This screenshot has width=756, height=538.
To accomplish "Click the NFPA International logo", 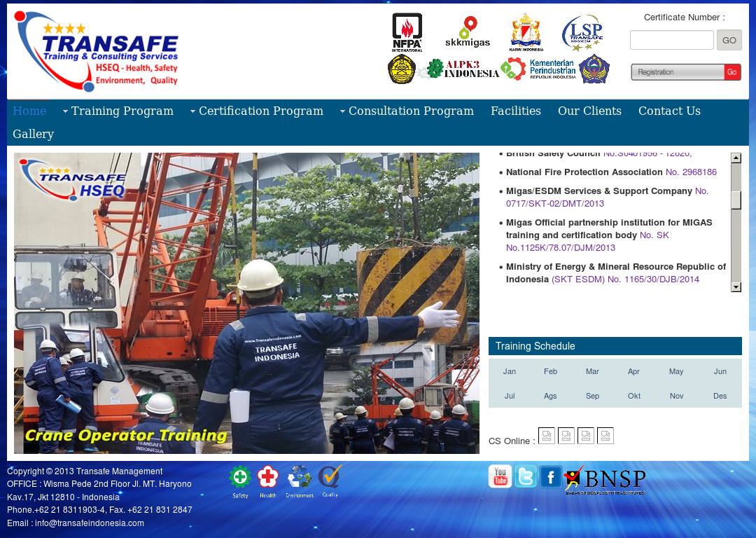I will tap(406, 32).
